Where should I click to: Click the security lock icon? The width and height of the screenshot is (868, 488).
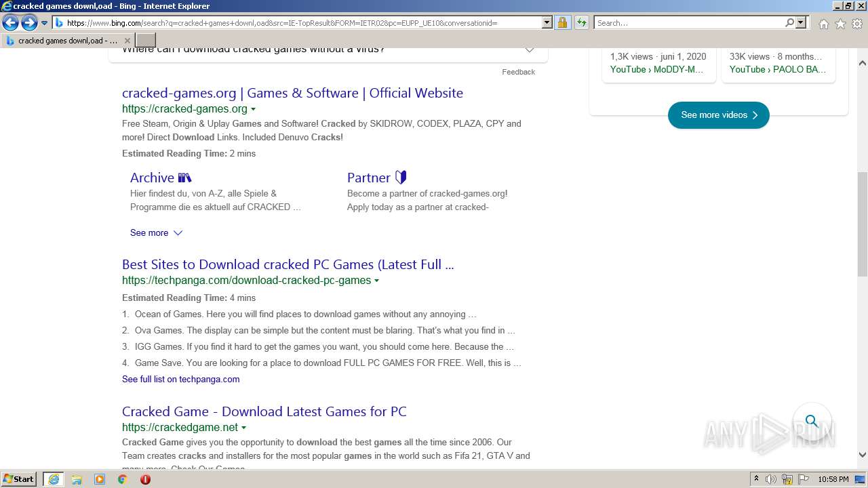[x=562, y=23]
